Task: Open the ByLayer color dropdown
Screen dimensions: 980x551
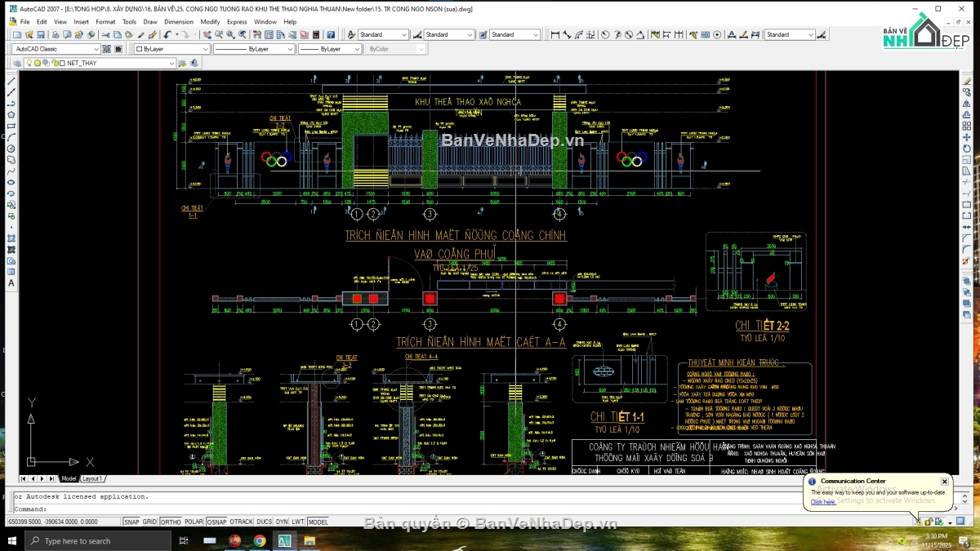Action: (171, 49)
